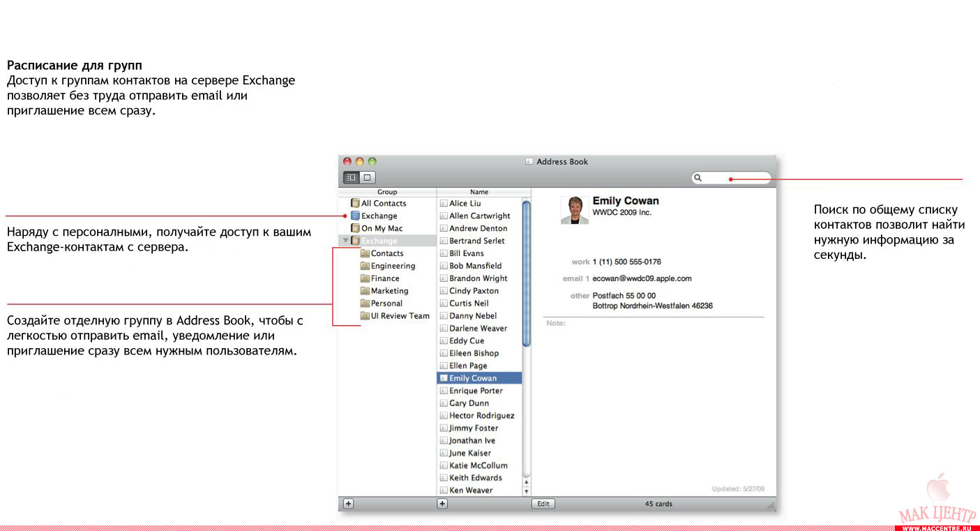Select Eddy Cue in the Name list

479,341
